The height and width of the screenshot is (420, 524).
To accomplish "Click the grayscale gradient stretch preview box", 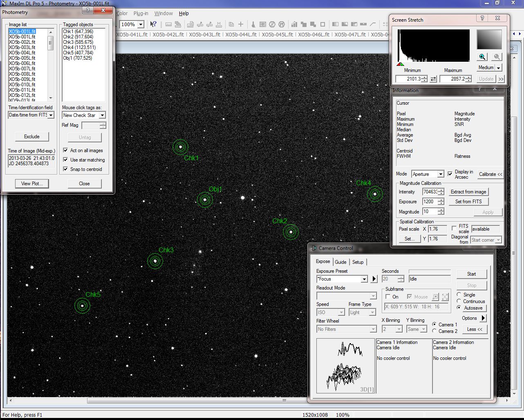I will tap(489, 40).
